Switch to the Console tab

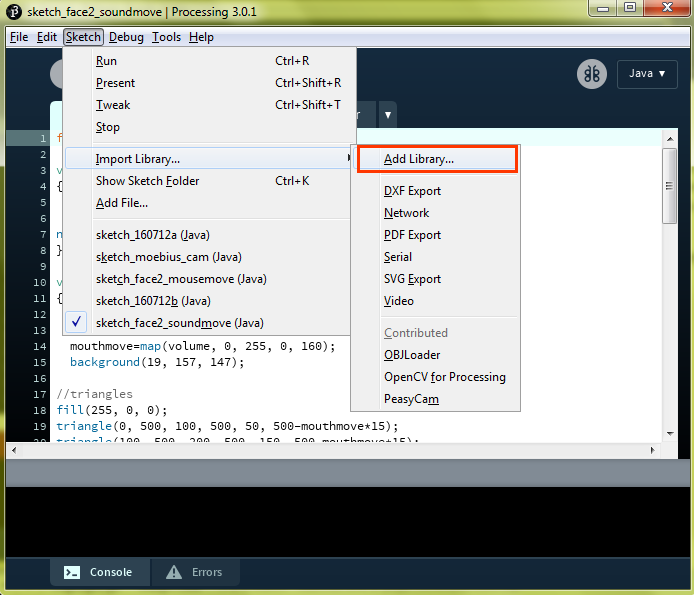(100, 572)
